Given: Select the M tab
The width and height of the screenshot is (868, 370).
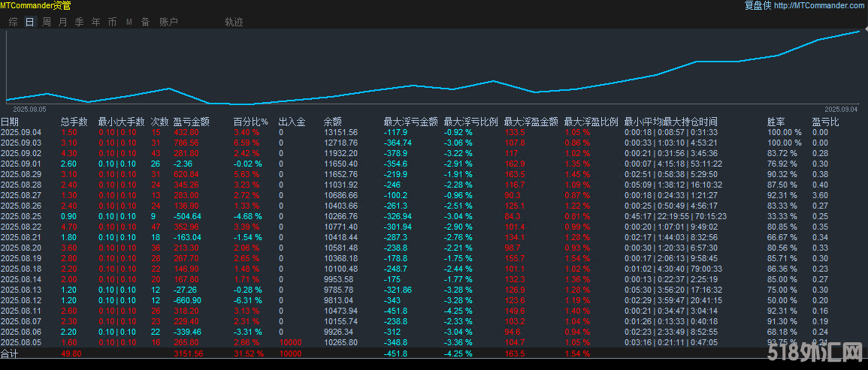Looking at the screenshot, I should click(129, 23).
